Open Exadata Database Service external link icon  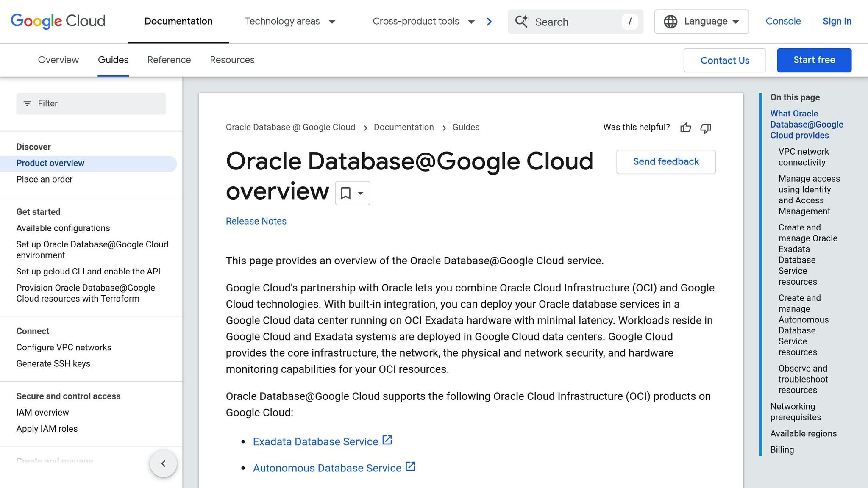point(387,440)
